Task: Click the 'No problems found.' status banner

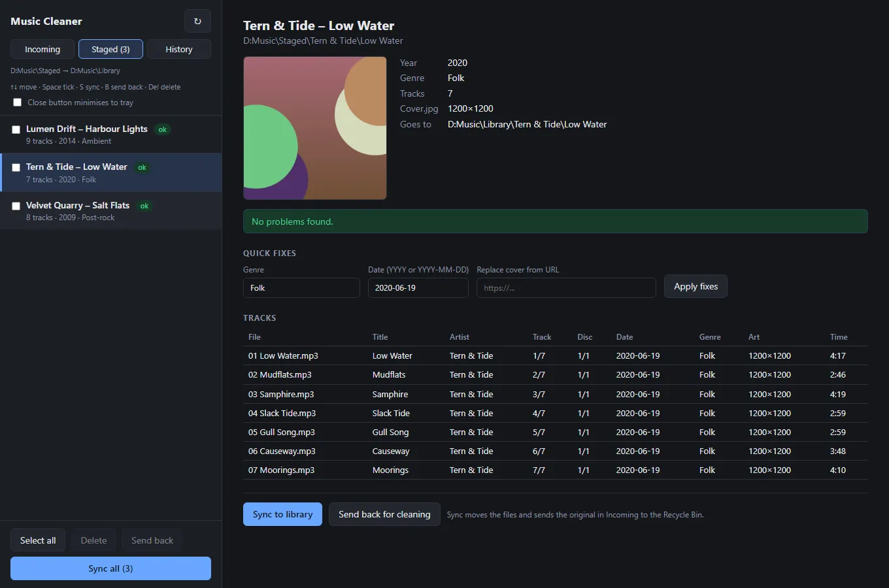Action: [x=556, y=221]
